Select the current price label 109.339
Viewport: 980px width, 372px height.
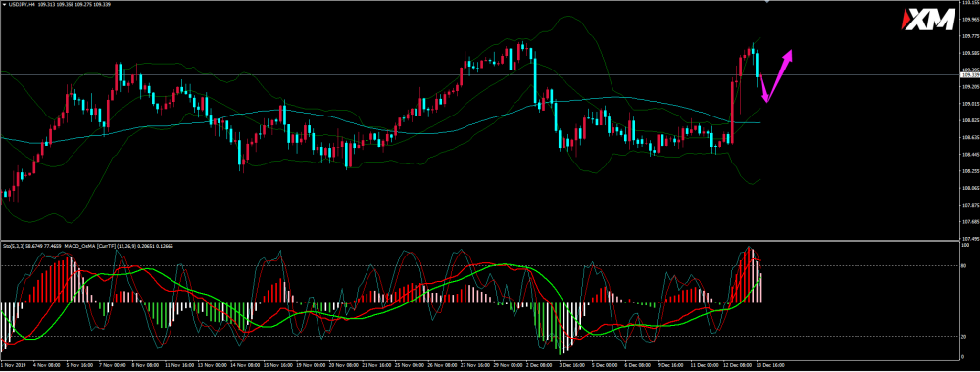(x=971, y=75)
